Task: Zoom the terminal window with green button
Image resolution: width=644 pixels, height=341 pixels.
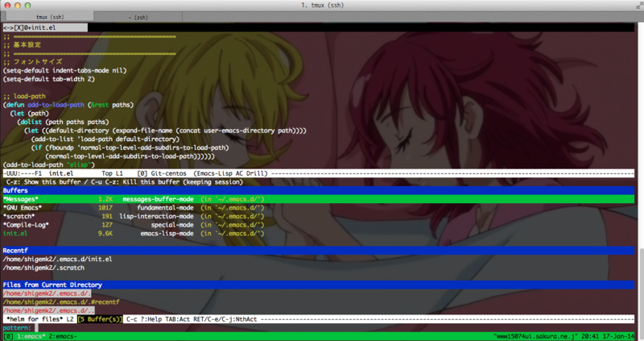Action: (28, 6)
